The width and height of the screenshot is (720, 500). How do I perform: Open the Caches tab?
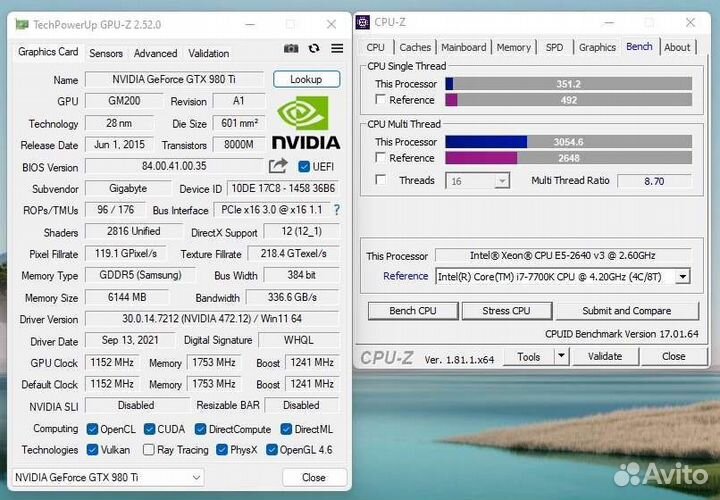[415, 47]
